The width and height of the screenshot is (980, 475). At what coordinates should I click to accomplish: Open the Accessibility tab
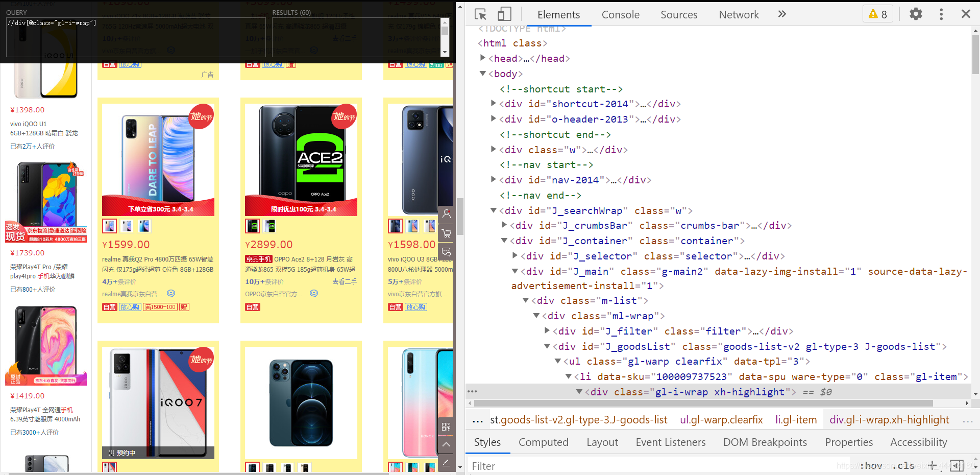pos(919,442)
